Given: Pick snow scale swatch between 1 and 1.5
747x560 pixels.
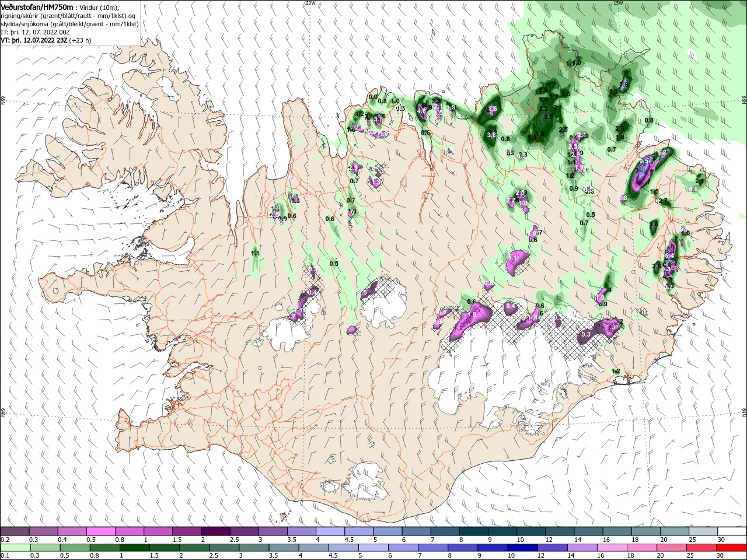Looking at the screenshot, I should [x=158, y=531].
